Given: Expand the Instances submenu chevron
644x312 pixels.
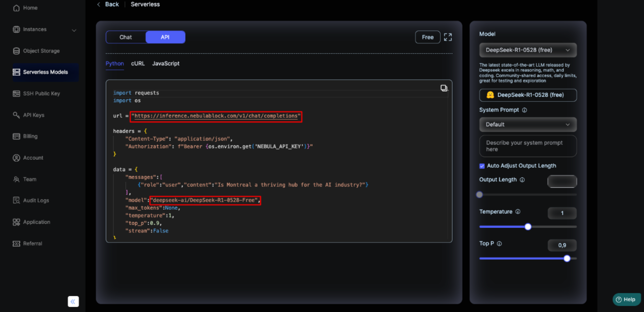Looking at the screenshot, I should 74,30.
